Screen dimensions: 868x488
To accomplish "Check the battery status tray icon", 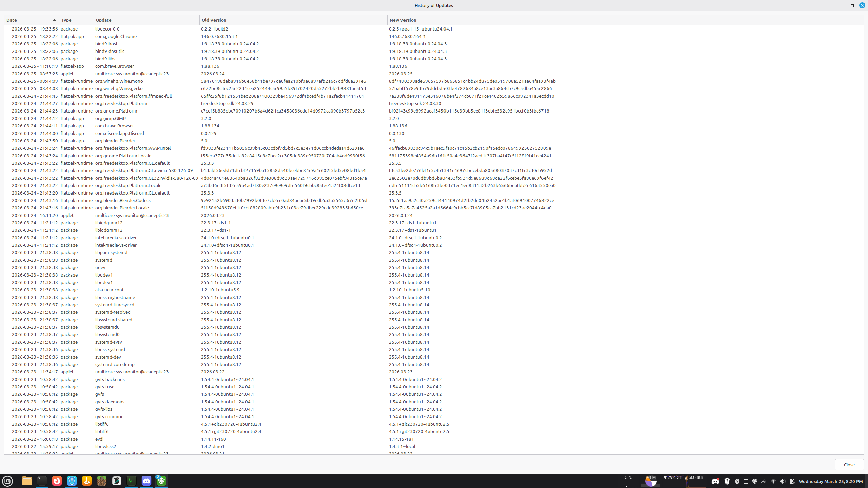I will [793, 481].
